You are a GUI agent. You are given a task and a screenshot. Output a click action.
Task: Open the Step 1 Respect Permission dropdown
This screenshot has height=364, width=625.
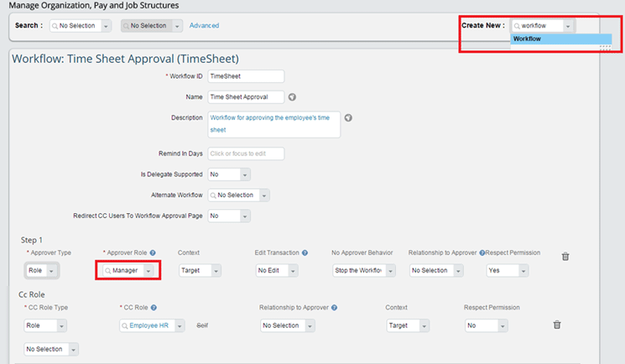pos(508,271)
